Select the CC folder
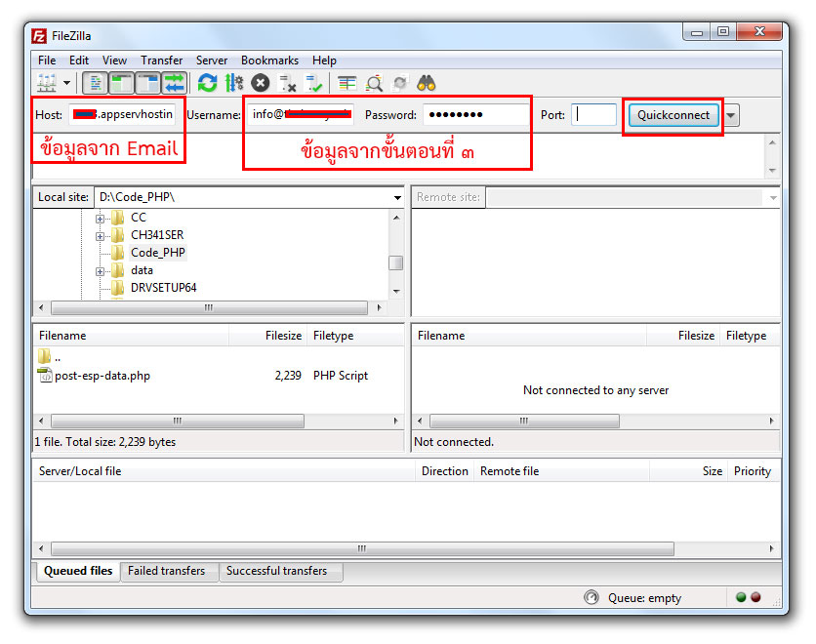The width and height of the screenshot is (816, 644). 139,218
